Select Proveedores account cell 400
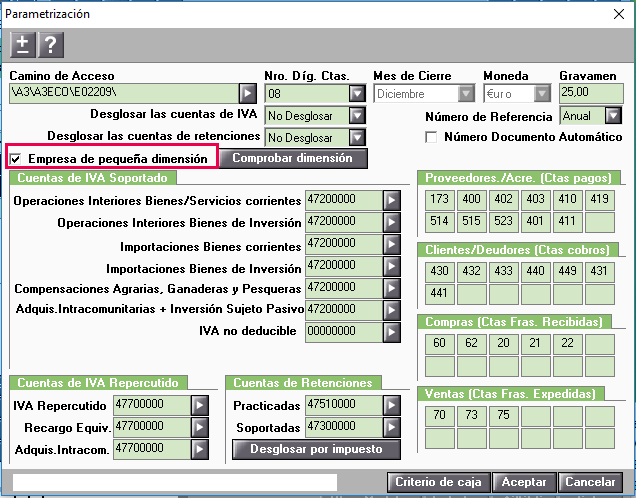 (472, 200)
